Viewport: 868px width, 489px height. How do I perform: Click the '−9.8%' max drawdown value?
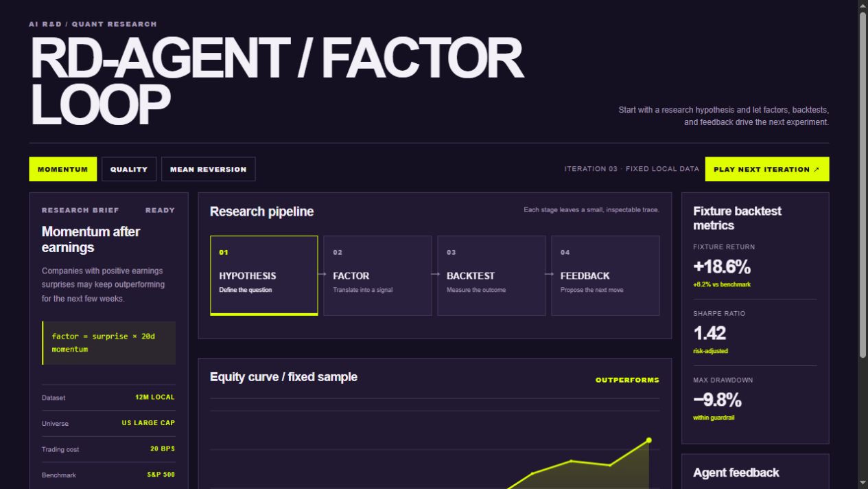coord(717,400)
